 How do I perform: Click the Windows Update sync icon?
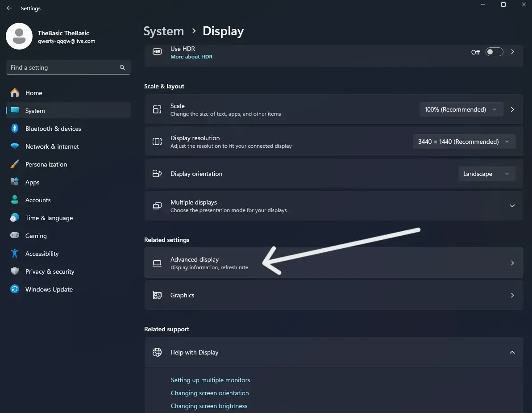(15, 289)
